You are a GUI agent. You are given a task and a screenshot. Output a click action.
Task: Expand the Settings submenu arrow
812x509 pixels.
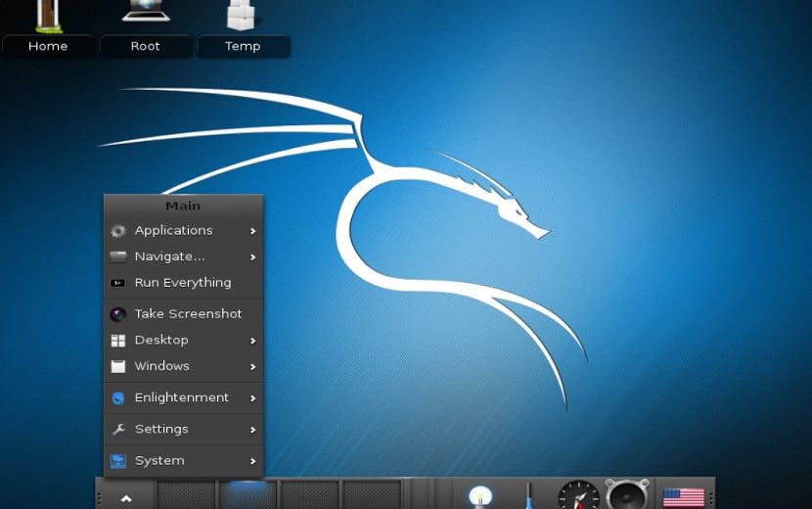tap(252, 430)
